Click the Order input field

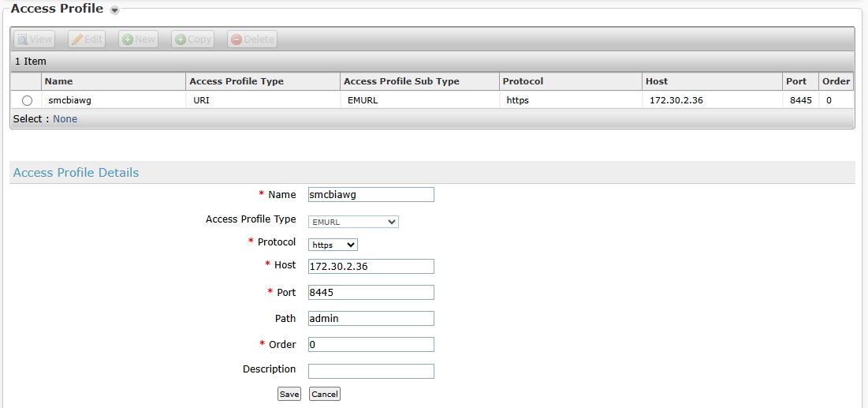tap(371, 345)
